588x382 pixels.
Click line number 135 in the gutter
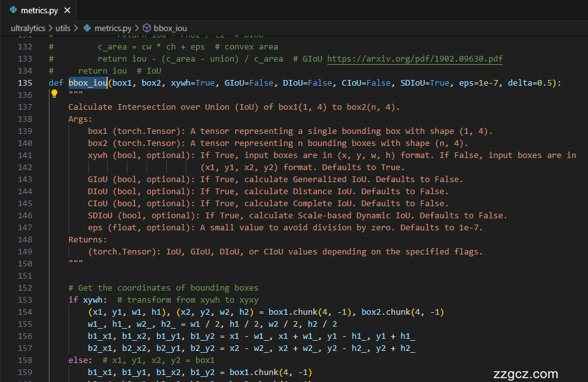click(25, 82)
